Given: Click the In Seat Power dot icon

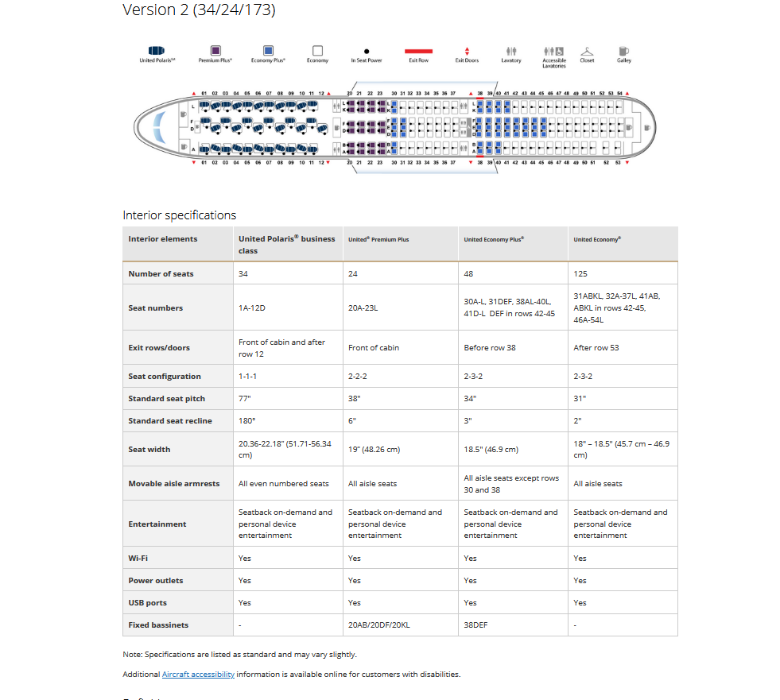Looking at the screenshot, I should [x=367, y=50].
